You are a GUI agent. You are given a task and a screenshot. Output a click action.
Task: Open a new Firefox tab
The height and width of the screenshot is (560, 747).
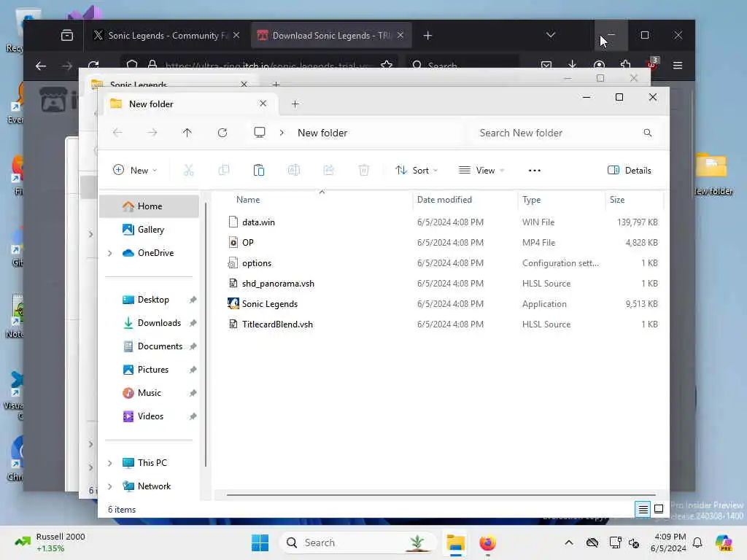[x=427, y=36]
